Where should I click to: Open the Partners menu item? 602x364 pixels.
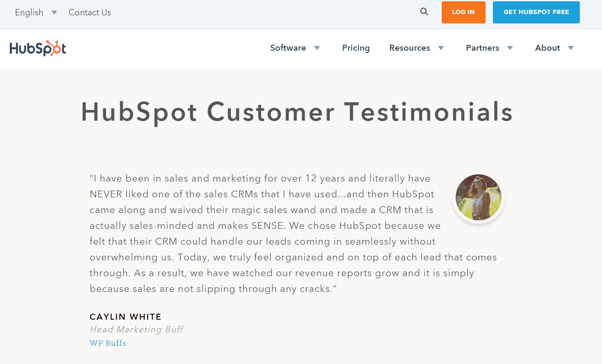[482, 48]
